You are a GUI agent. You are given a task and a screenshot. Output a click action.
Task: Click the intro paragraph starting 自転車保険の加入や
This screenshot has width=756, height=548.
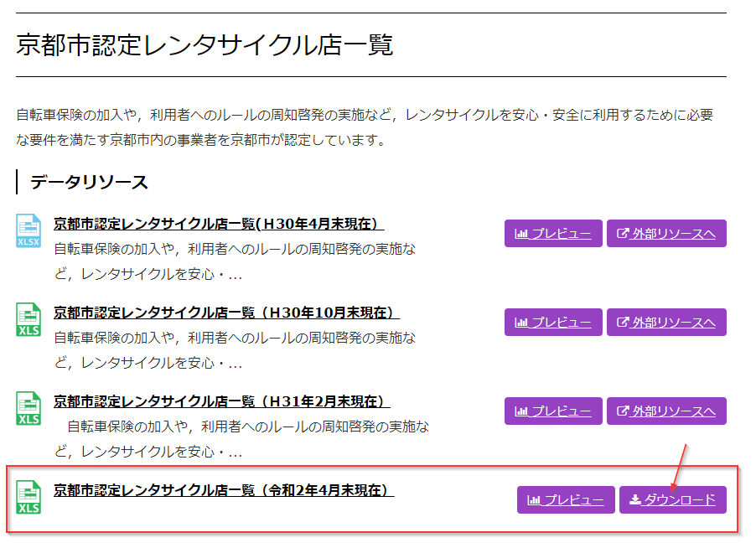(365, 127)
